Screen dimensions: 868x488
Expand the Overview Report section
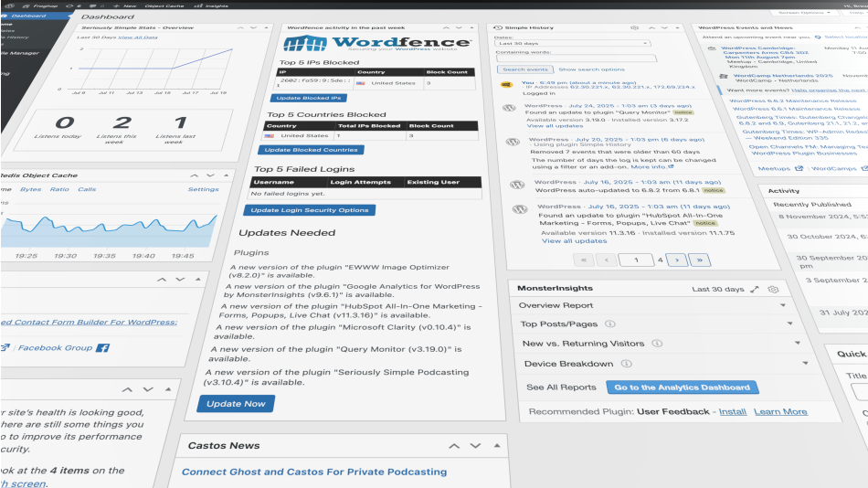click(x=784, y=305)
